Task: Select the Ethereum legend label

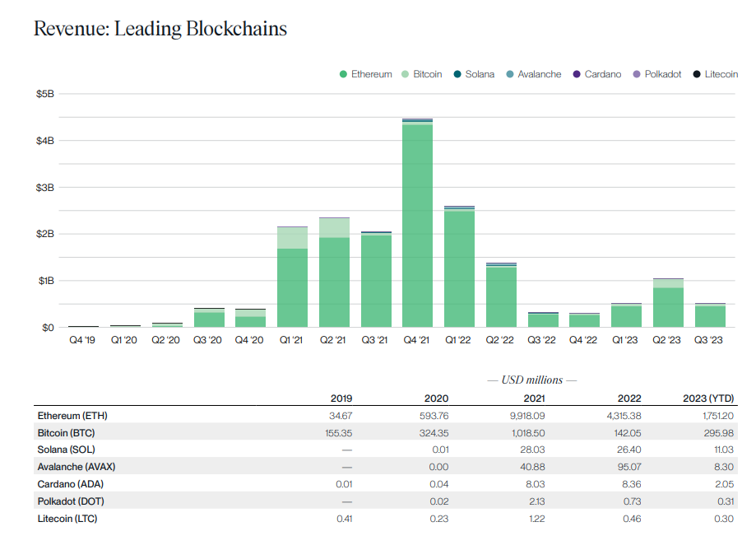Action: coord(371,74)
